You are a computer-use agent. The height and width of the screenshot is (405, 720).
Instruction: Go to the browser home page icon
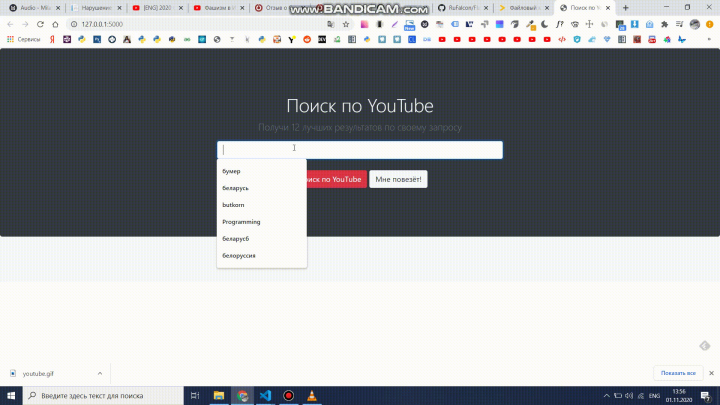(55, 24)
